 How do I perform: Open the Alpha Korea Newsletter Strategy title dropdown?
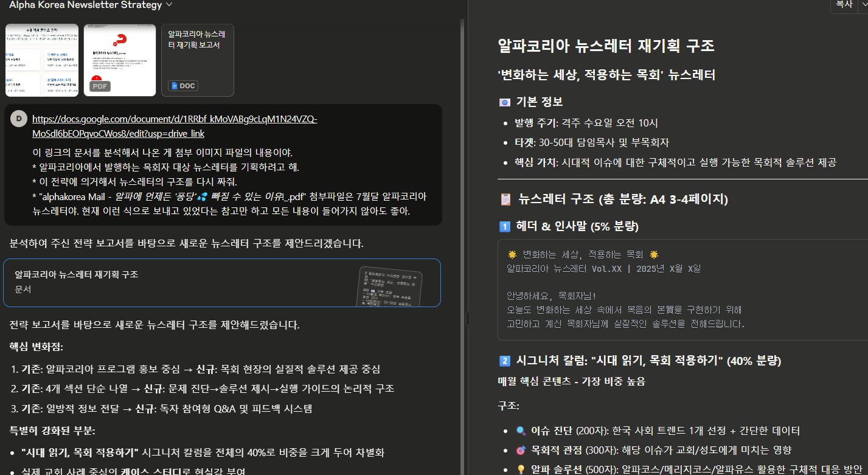tap(91, 5)
